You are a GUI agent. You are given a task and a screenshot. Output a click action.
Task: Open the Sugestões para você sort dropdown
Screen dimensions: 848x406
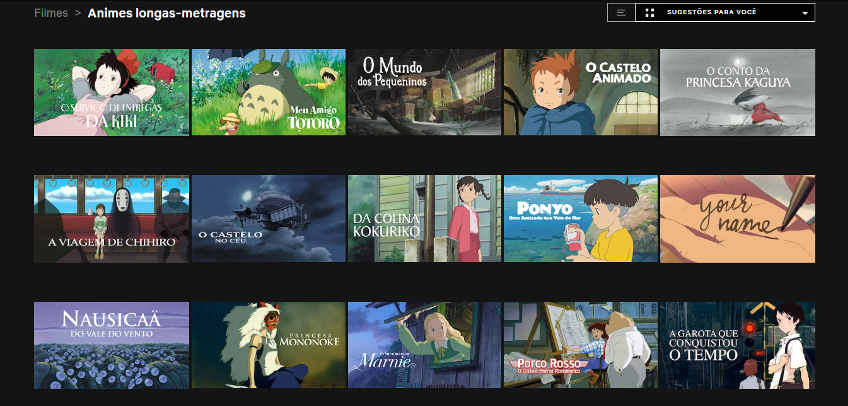coord(725,13)
